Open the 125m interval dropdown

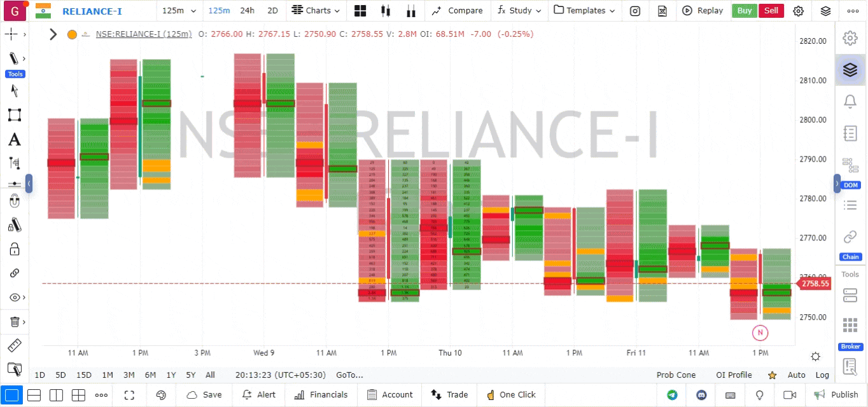[x=179, y=11]
